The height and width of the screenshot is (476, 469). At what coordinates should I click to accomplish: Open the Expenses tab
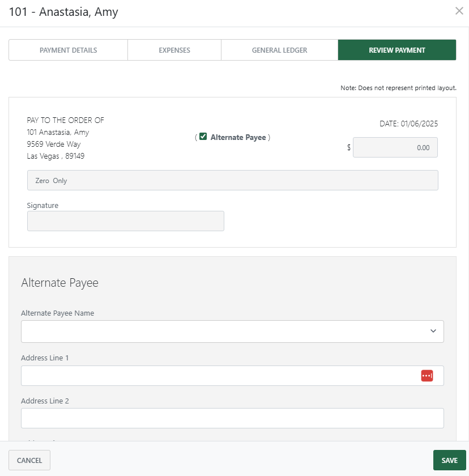click(x=174, y=50)
